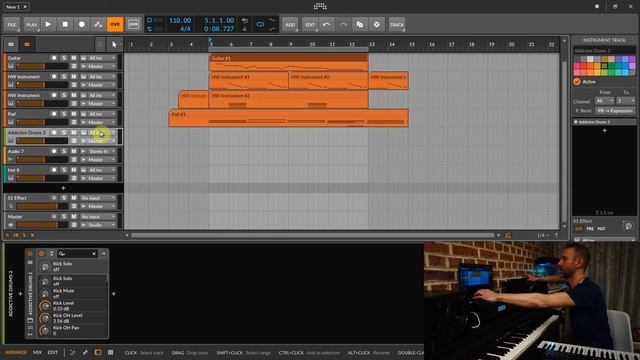
Task: Arm the Guitar track for recording
Action: pos(54,58)
